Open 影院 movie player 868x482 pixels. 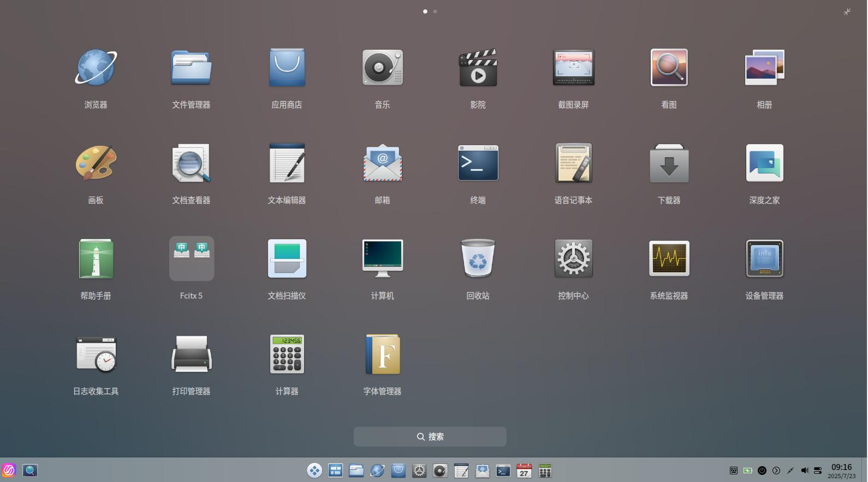[478, 68]
